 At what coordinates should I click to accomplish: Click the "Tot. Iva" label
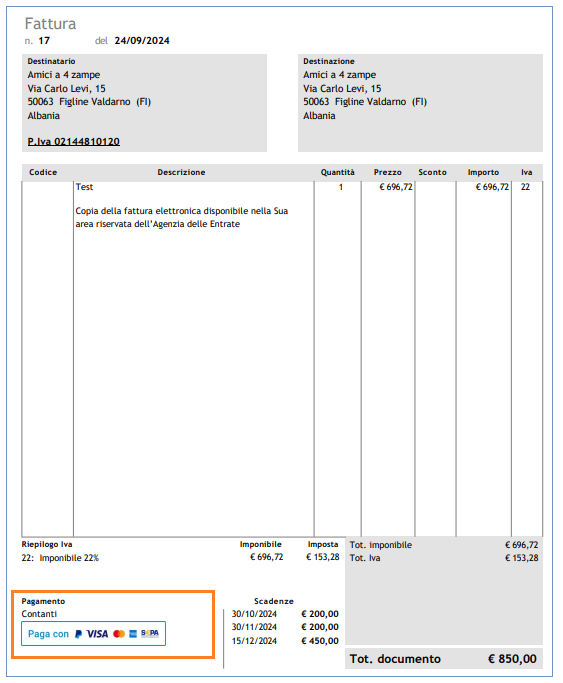pos(365,558)
